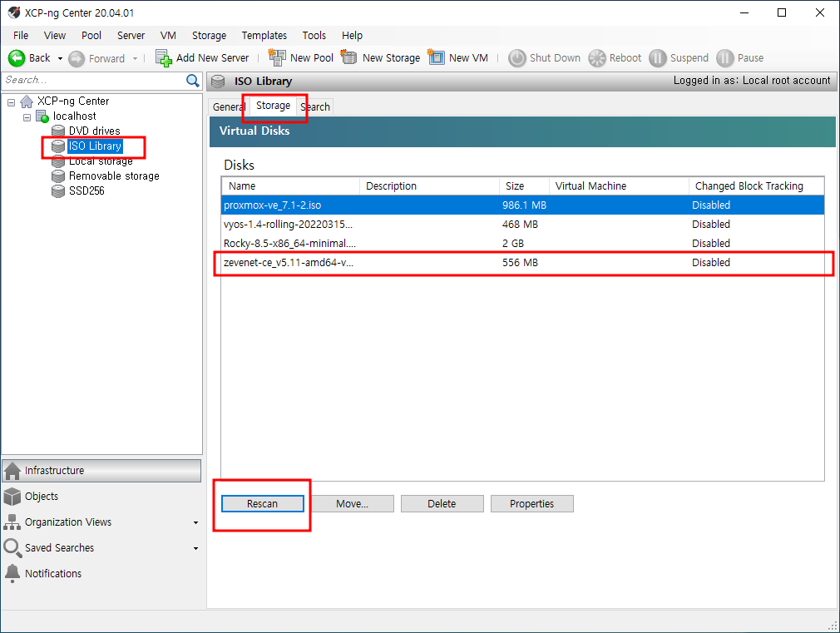Click the Pause icon
This screenshot has width=840, height=633.
(x=725, y=58)
